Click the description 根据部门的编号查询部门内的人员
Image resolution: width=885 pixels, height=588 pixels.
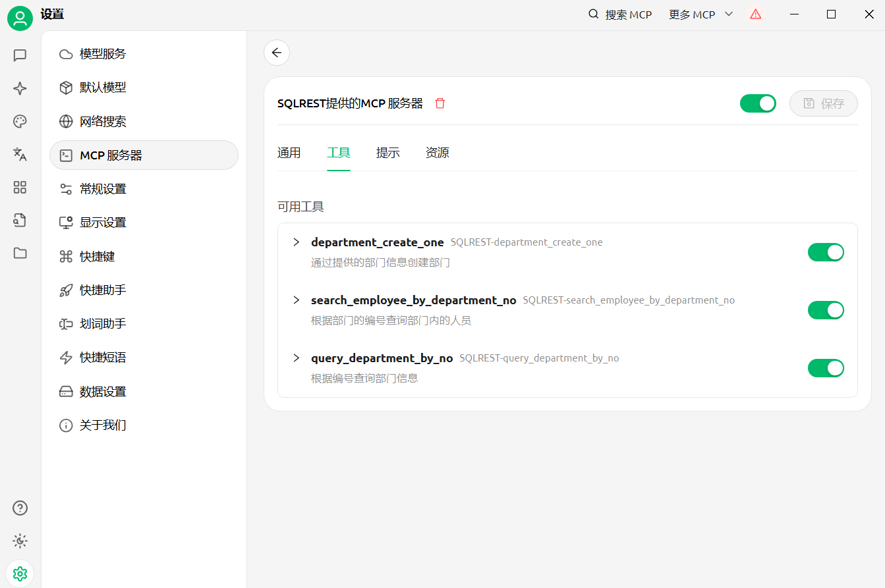click(391, 321)
